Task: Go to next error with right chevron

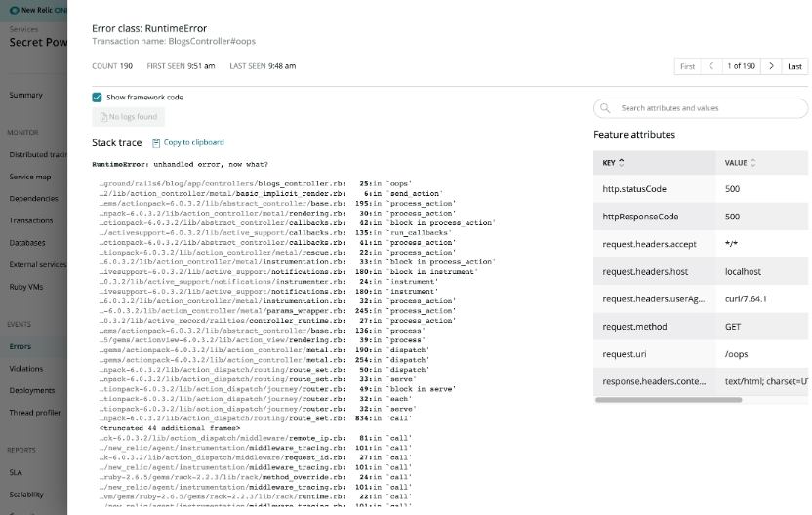Action: (771, 66)
